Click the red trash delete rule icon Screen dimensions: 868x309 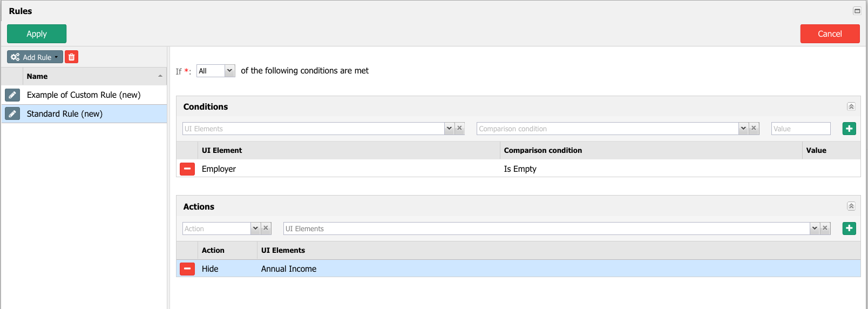(71, 57)
